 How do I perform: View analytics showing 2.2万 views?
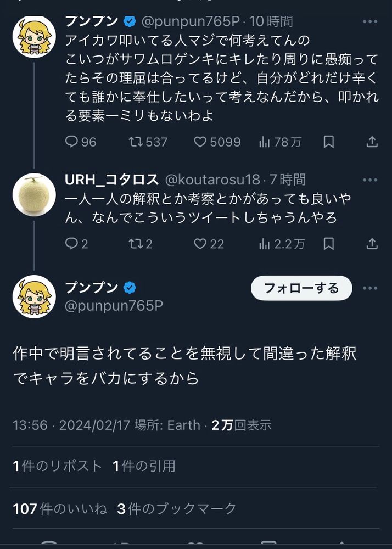[x=282, y=244]
